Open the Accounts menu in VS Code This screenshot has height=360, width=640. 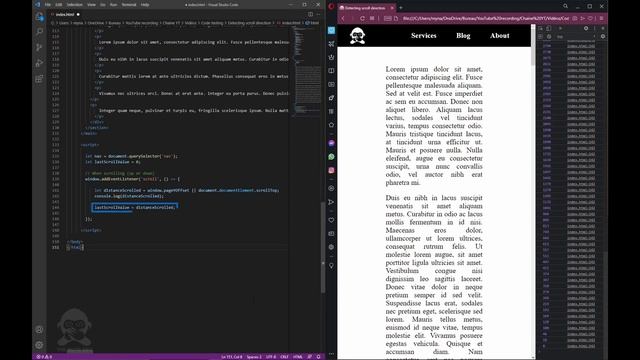pos(39,329)
